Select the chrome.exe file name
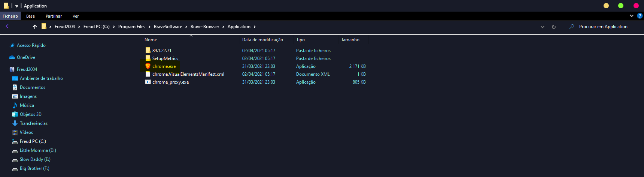644x177 pixels. 164,66
